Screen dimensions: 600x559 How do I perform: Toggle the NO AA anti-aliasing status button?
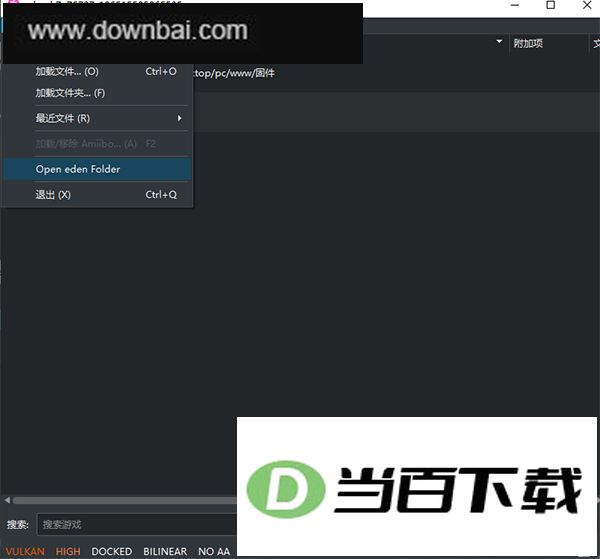[214, 551]
